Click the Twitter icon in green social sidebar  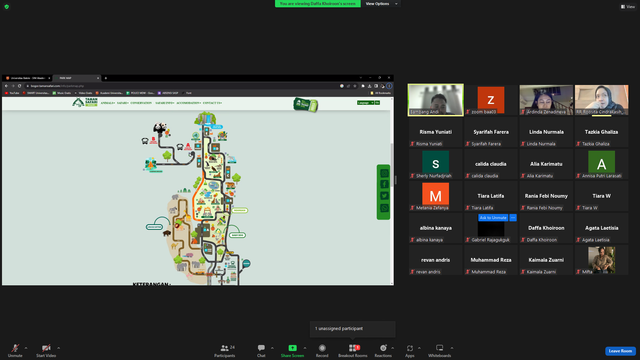[384, 196]
